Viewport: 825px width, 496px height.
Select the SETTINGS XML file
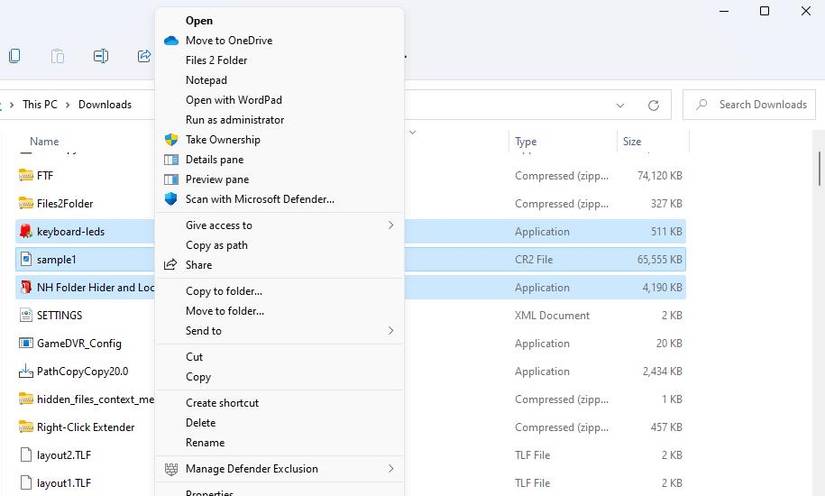[x=59, y=316]
